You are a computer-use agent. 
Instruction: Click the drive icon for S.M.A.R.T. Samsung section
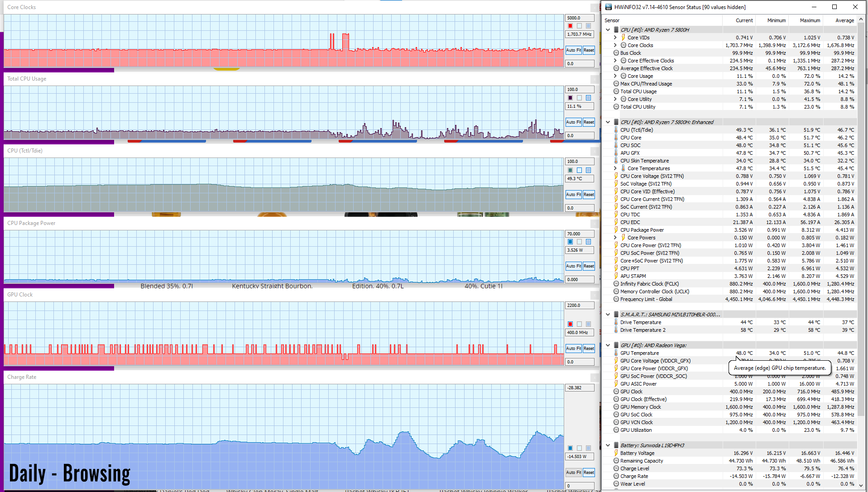coord(616,315)
